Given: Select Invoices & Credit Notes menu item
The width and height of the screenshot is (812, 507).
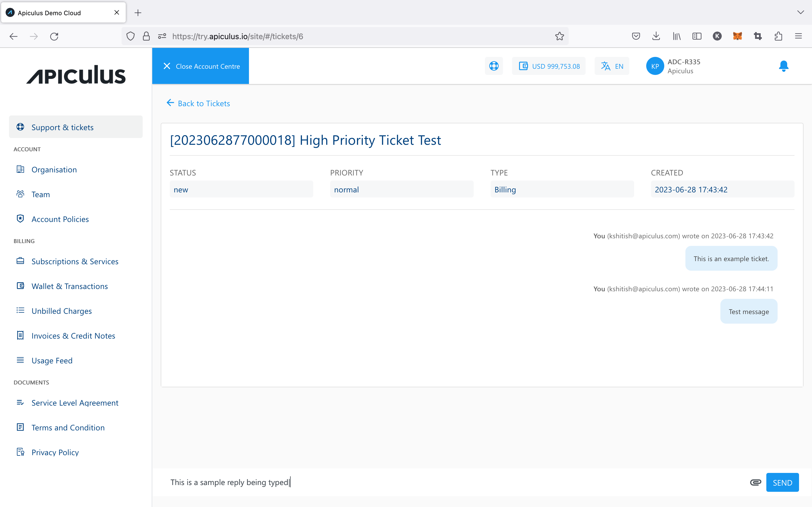Looking at the screenshot, I should (x=73, y=336).
